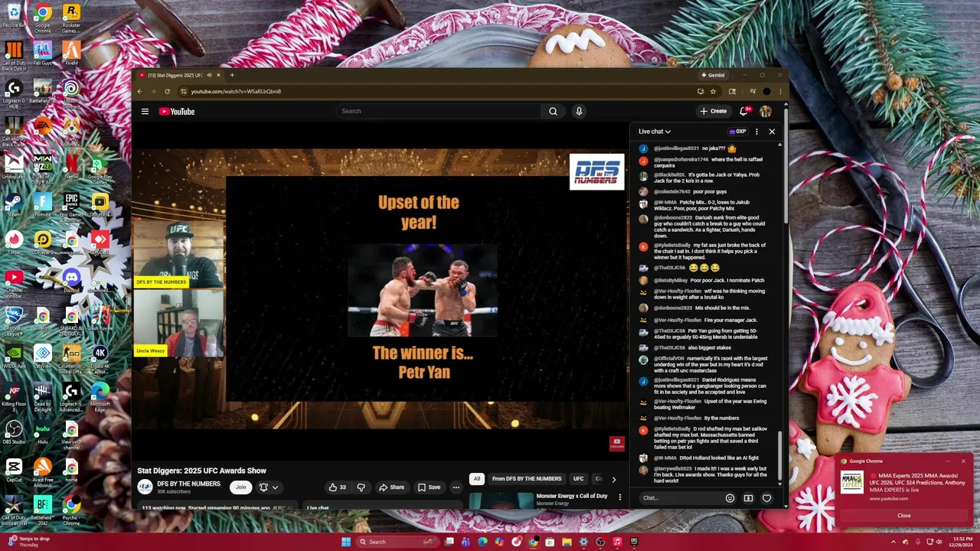Open more actions menu beside Save

[456, 487]
